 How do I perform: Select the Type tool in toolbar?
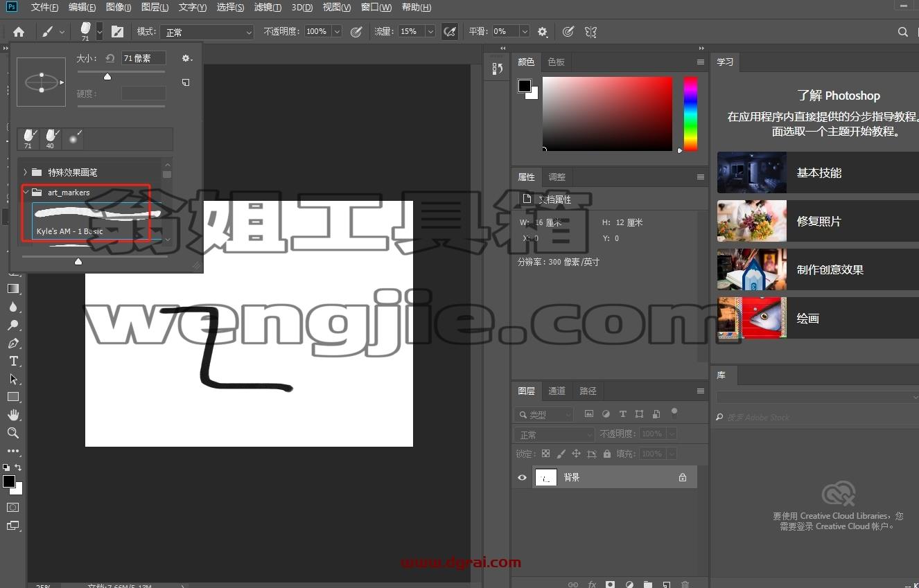pyautogui.click(x=13, y=361)
